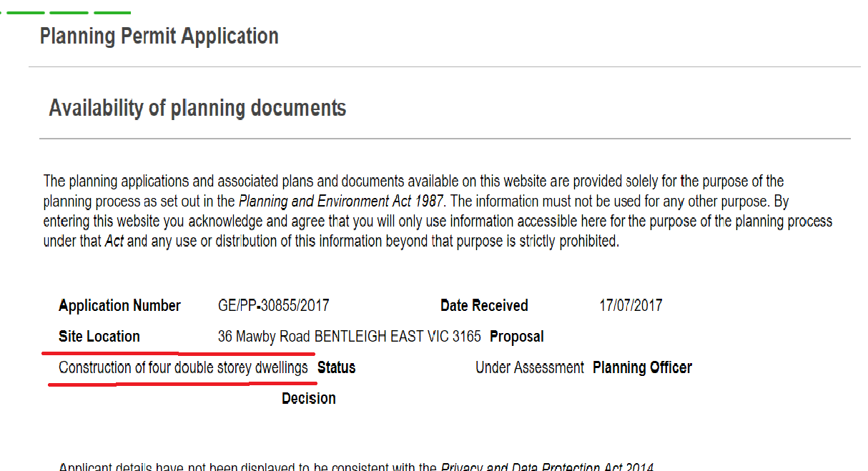Click the italic Planning and Environment Act 1987 text
Viewport: 868px width, 471px height.
(341, 202)
